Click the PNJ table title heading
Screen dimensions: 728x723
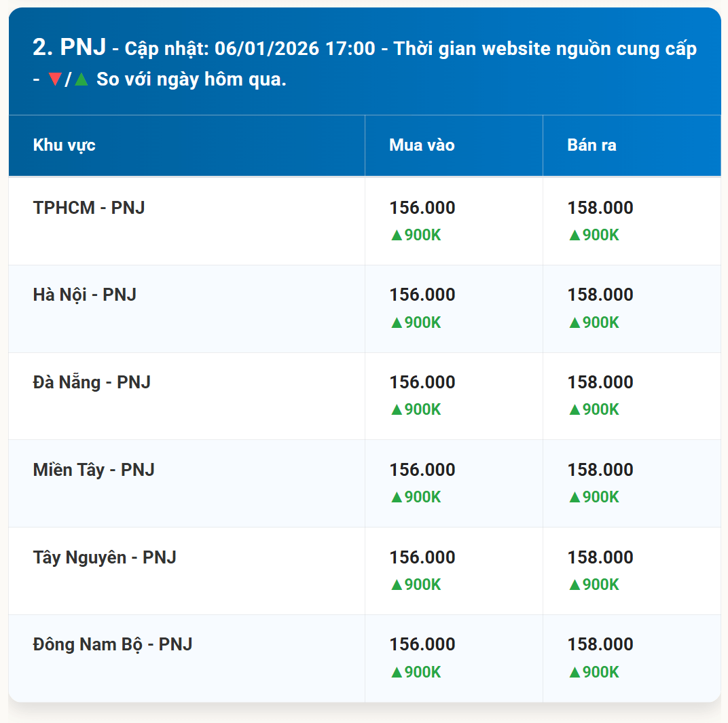[365, 64]
